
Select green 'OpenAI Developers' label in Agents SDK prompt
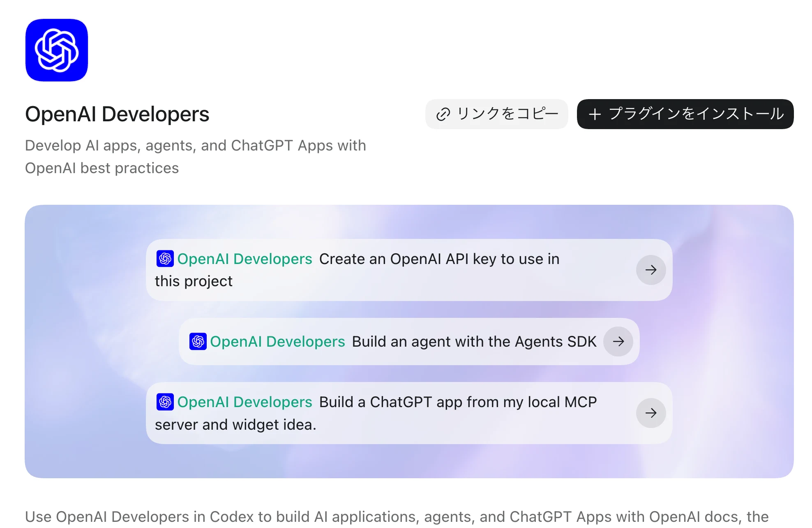[x=278, y=342]
